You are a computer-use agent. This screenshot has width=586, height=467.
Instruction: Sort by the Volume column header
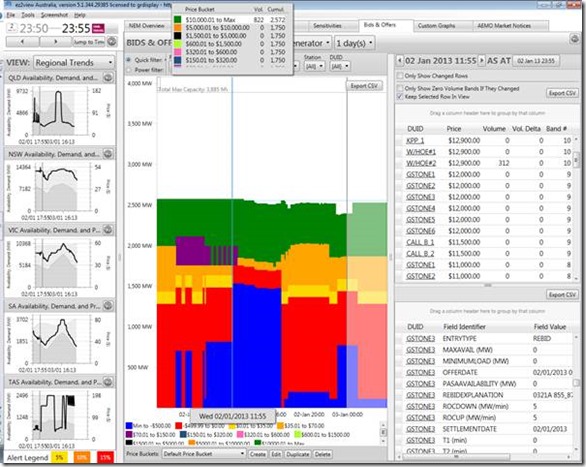tap(494, 129)
